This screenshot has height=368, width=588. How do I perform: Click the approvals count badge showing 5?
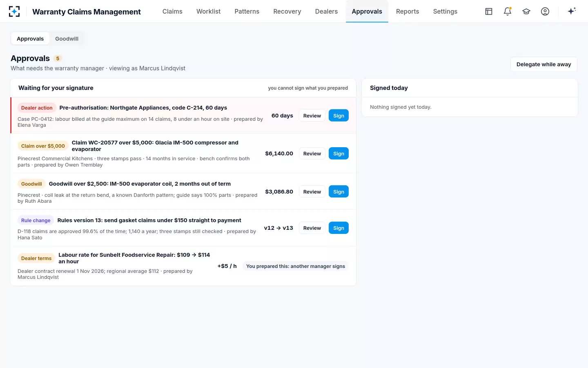58,58
